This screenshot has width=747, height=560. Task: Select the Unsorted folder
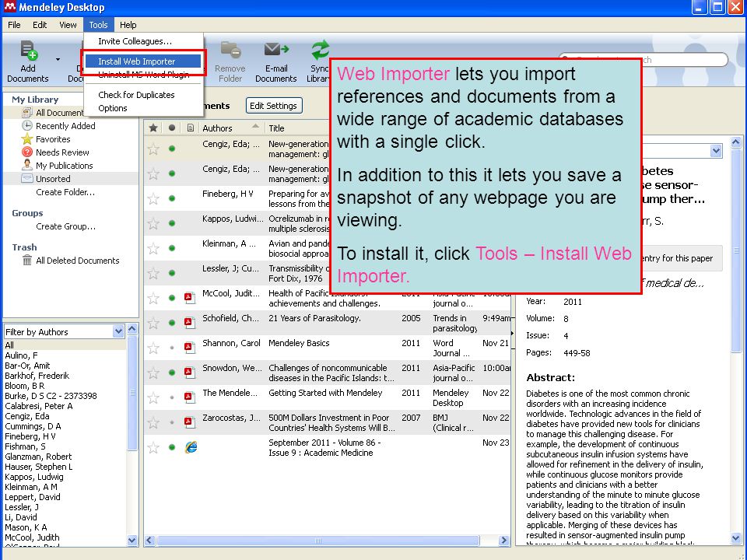(53, 179)
